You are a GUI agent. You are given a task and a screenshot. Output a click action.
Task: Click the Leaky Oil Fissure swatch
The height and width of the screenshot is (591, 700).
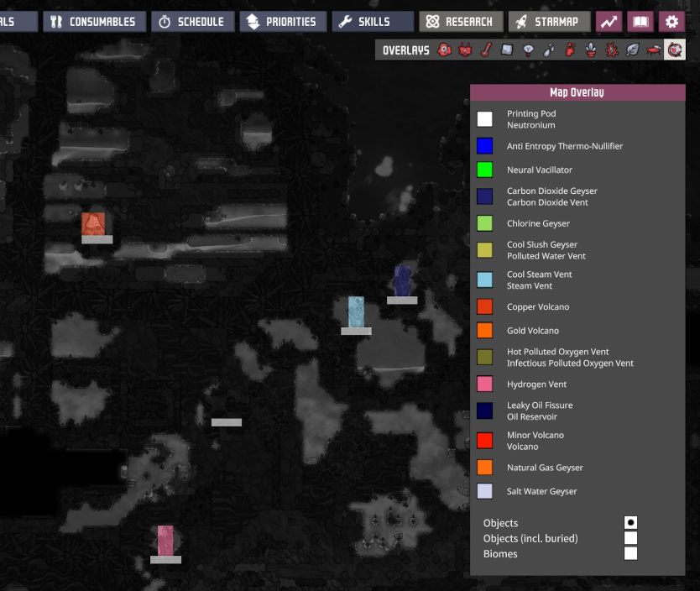point(484,411)
